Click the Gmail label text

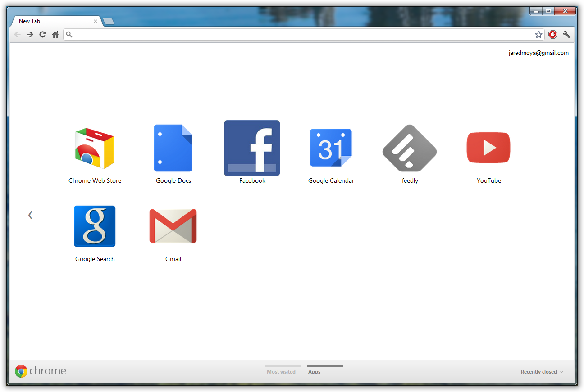pos(173,259)
